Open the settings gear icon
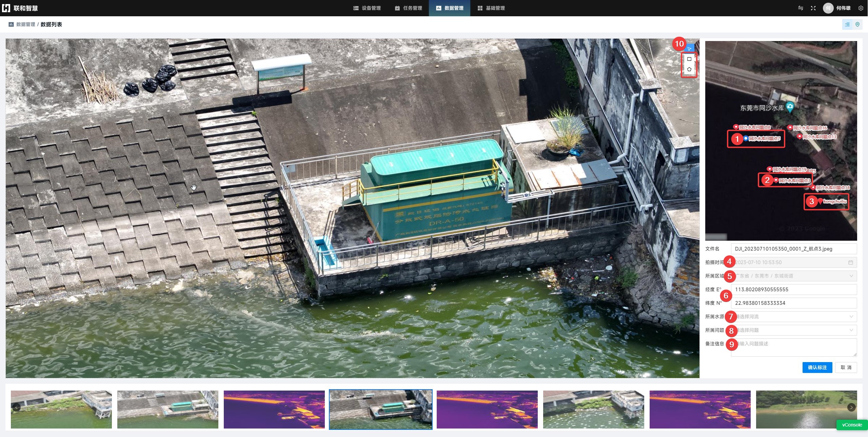The width and height of the screenshot is (868, 437). click(x=861, y=8)
